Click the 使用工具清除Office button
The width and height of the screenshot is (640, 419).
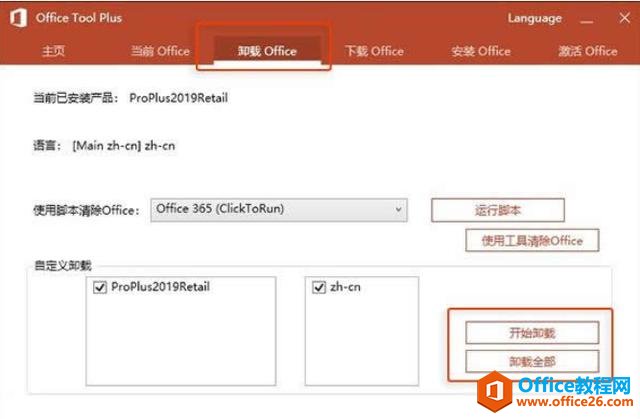click(532, 240)
